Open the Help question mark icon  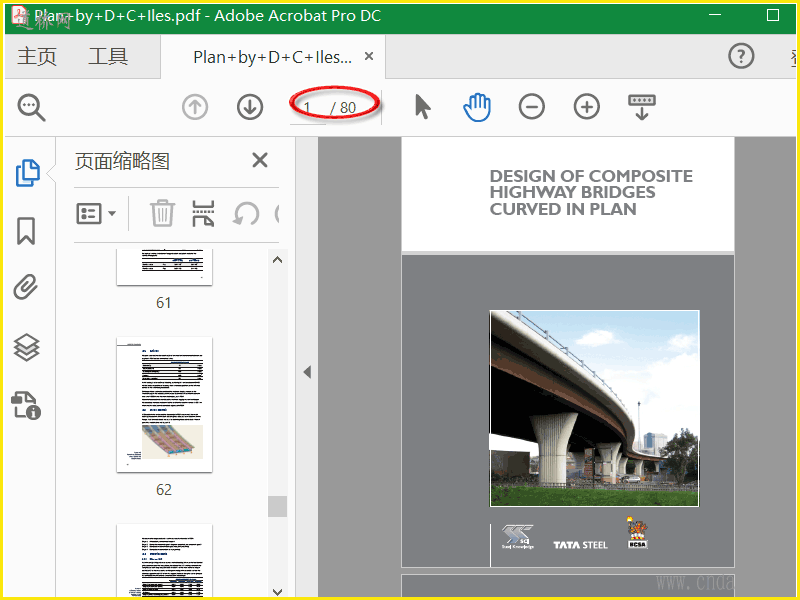(741, 56)
